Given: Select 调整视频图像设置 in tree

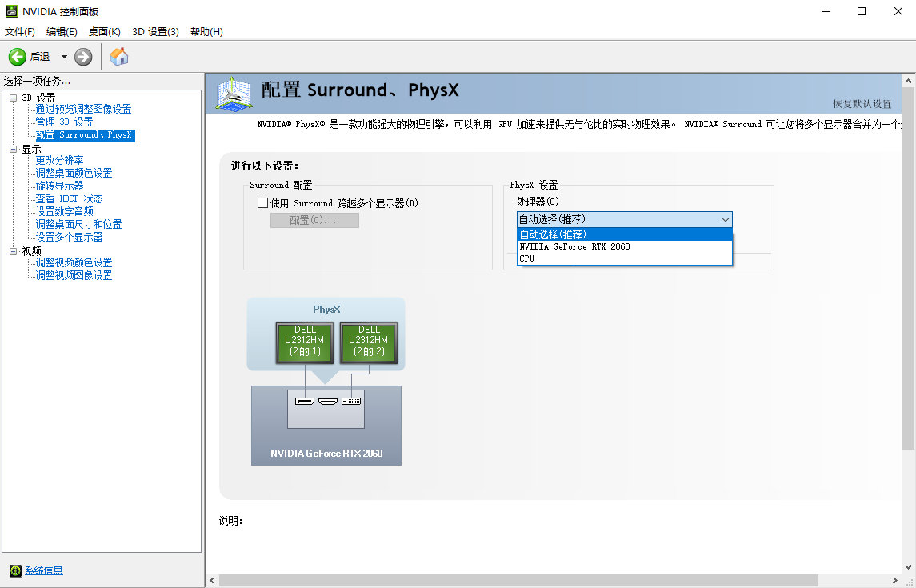Looking at the screenshot, I should pyautogui.click(x=74, y=276).
